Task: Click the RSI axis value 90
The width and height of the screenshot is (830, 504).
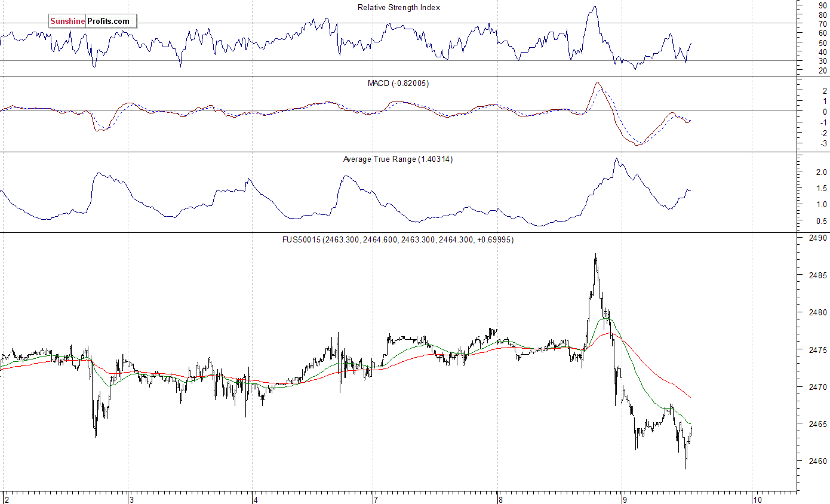Action: (x=823, y=5)
